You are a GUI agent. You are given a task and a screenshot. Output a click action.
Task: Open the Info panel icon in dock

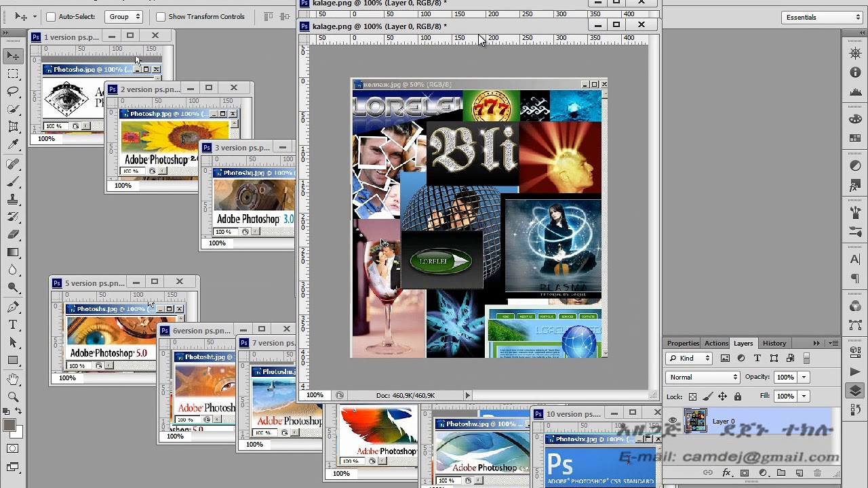(855, 72)
